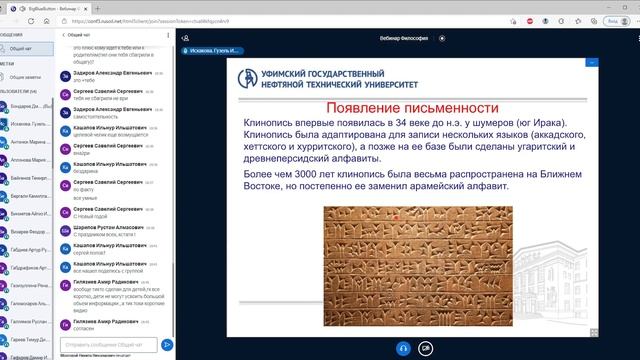The width and height of the screenshot is (640, 360).
Task: Click the chat messages scrollbar
Action: coord(173,300)
